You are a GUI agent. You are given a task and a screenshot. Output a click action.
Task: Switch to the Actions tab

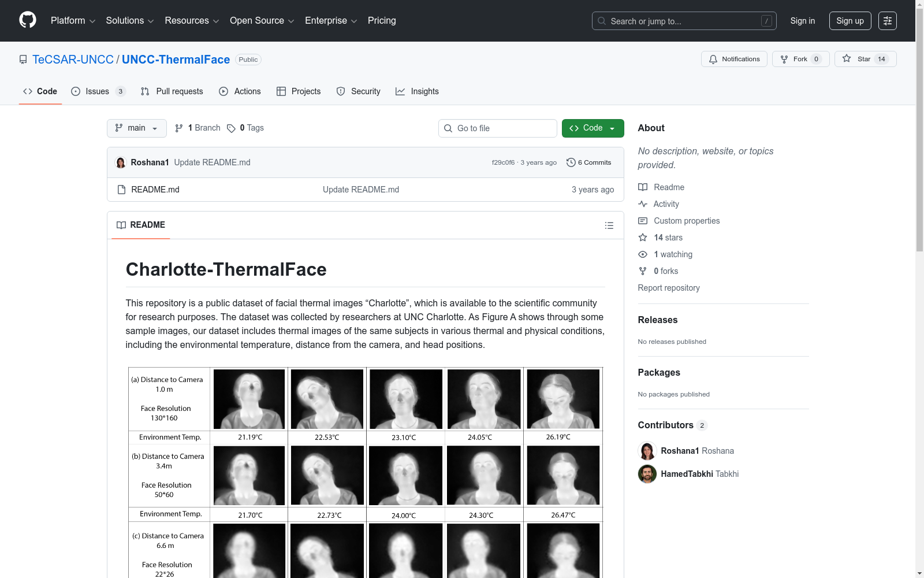tap(240, 91)
